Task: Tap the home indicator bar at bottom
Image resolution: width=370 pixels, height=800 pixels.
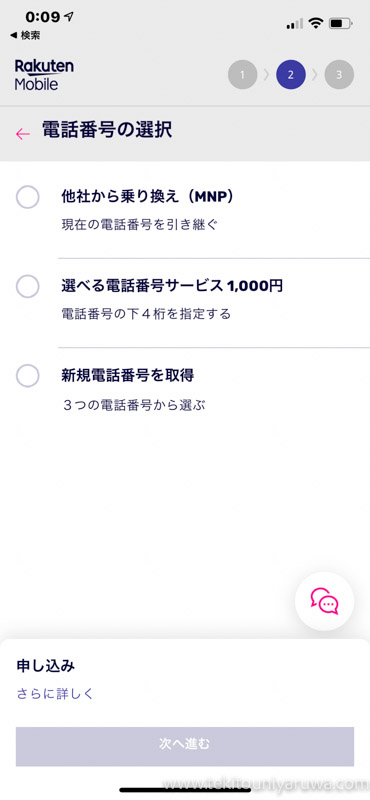Action: 185,790
